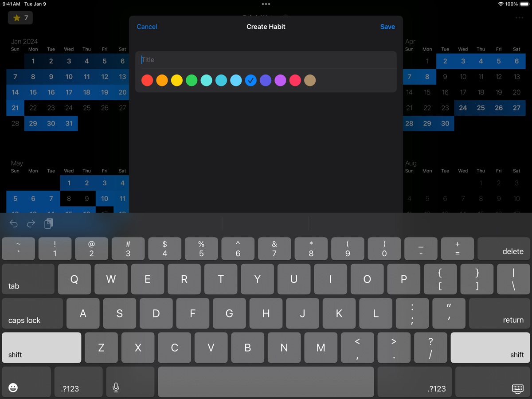Tap the tilde backtick key

click(x=19, y=249)
